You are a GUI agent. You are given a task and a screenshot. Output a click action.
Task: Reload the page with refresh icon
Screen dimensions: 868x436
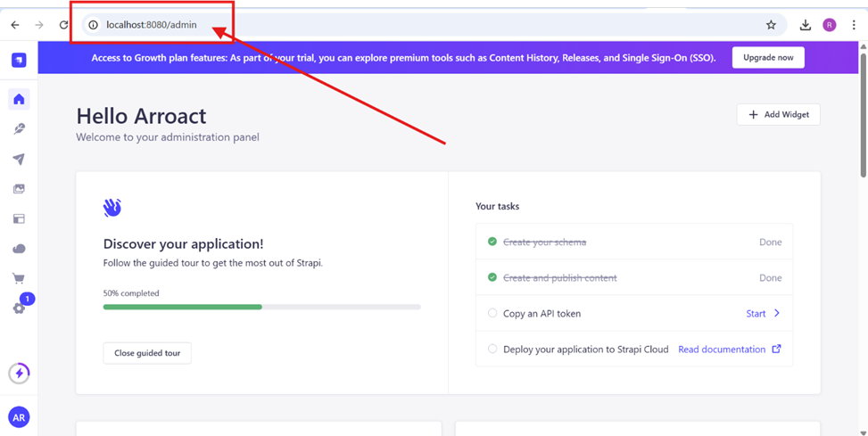(63, 25)
